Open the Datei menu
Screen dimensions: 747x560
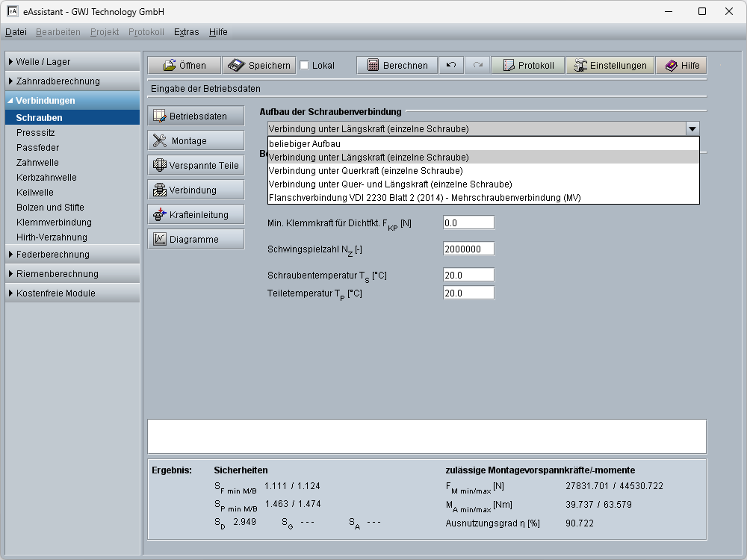[x=16, y=32]
